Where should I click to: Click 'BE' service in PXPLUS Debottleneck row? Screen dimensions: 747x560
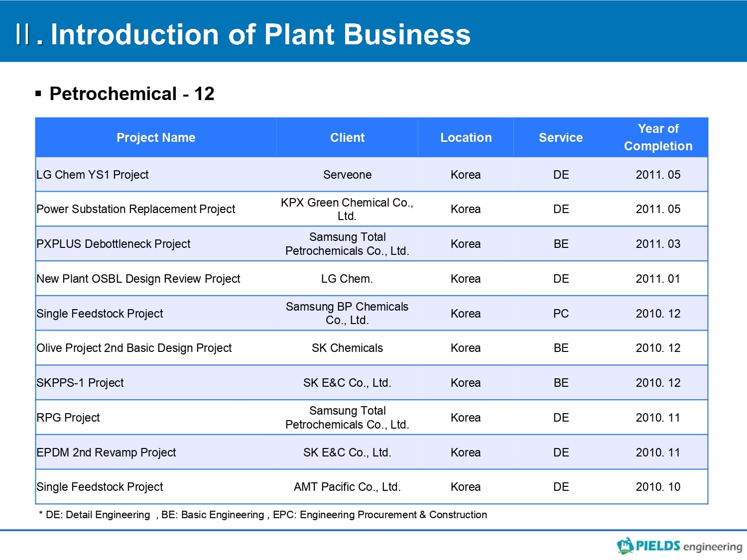coord(561,244)
